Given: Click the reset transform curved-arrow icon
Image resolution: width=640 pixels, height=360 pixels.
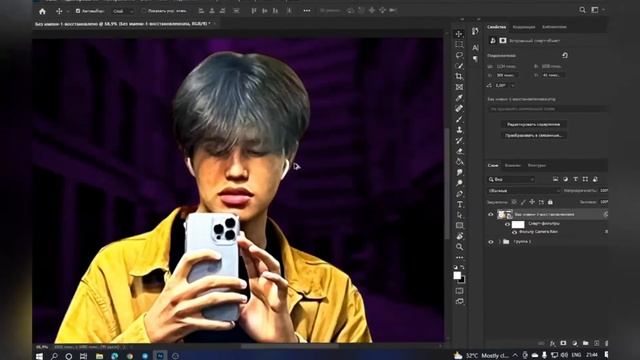Looking at the screenshot, I should [x=565, y=55].
